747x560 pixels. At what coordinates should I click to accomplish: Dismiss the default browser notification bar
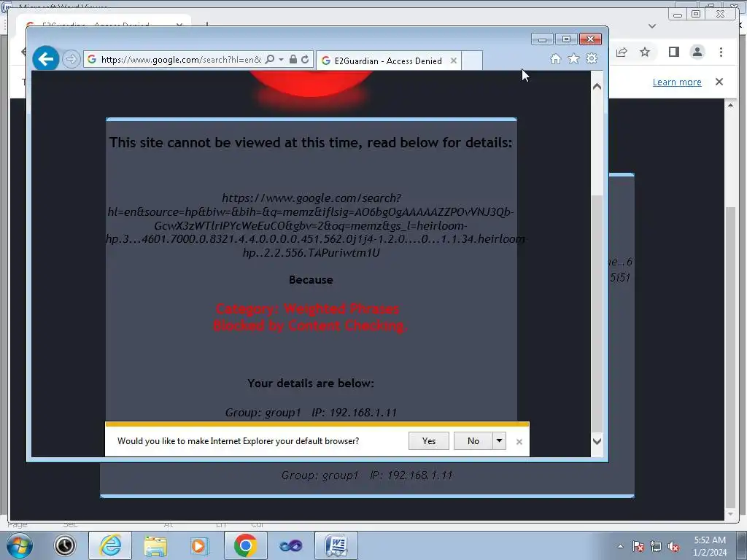pos(519,442)
